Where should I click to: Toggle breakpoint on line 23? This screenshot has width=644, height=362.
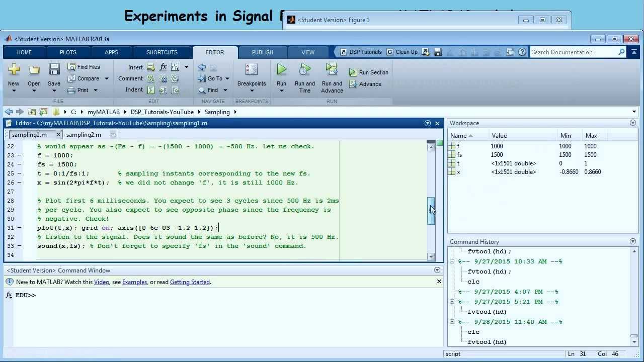click(19, 155)
